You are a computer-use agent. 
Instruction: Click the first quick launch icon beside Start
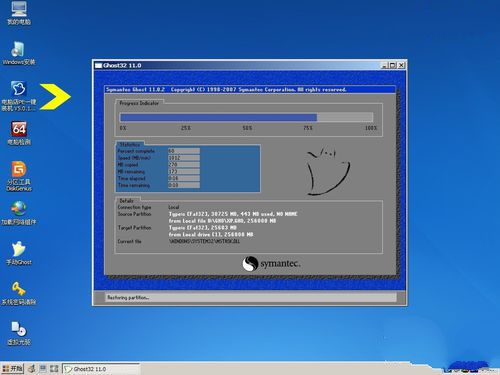pyautogui.click(x=32, y=369)
